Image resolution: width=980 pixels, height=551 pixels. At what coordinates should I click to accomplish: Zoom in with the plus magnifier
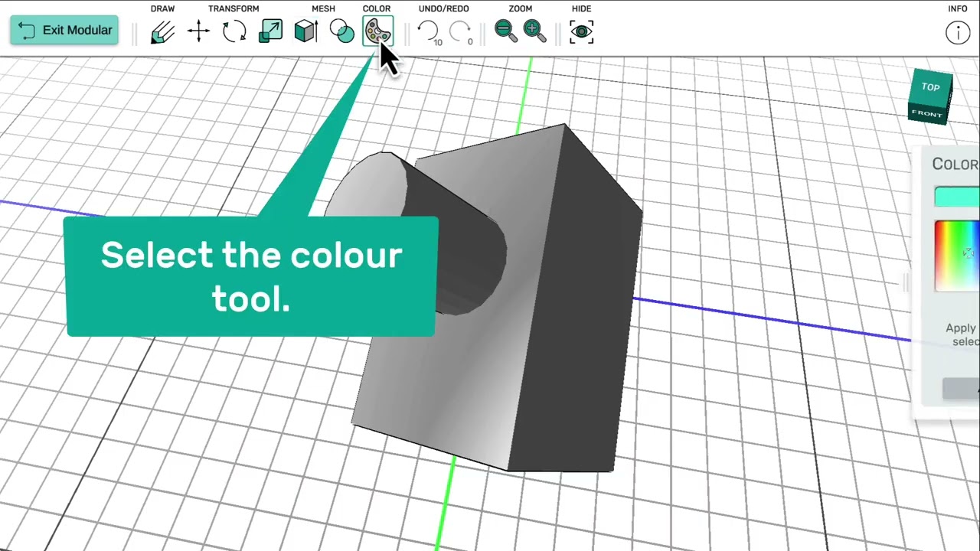[x=534, y=31]
